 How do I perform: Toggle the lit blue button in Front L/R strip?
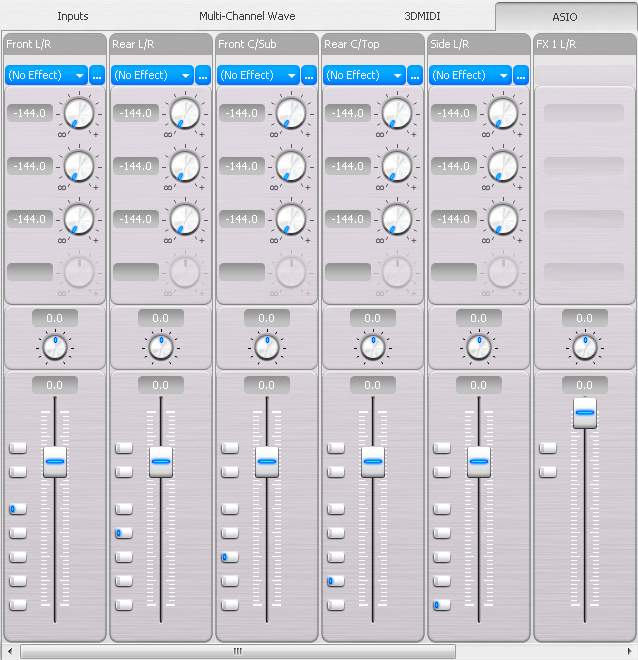tap(17, 509)
